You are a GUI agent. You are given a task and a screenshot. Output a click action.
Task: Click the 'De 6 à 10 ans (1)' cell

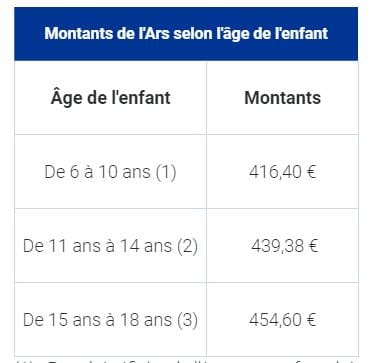pyautogui.click(x=110, y=172)
